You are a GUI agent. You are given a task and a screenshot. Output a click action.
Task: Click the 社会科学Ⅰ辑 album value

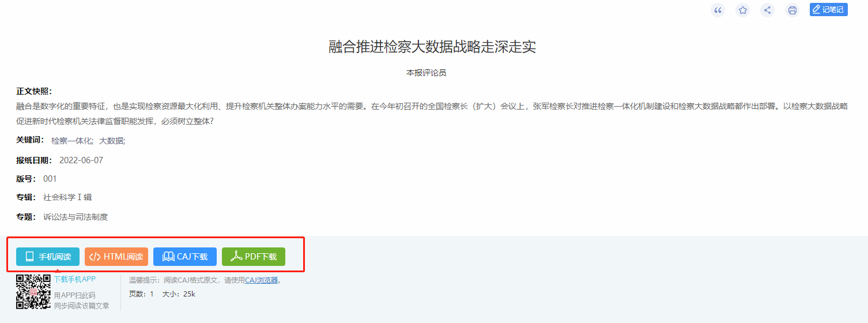coord(67,197)
